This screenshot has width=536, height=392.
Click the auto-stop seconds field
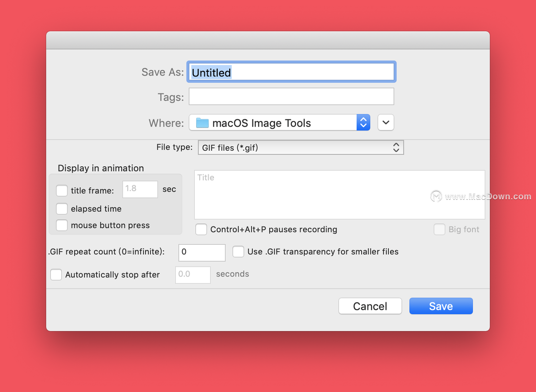pos(193,275)
